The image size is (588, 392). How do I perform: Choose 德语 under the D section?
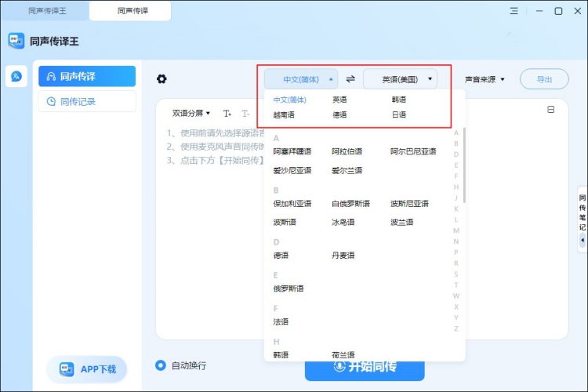click(x=281, y=256)
